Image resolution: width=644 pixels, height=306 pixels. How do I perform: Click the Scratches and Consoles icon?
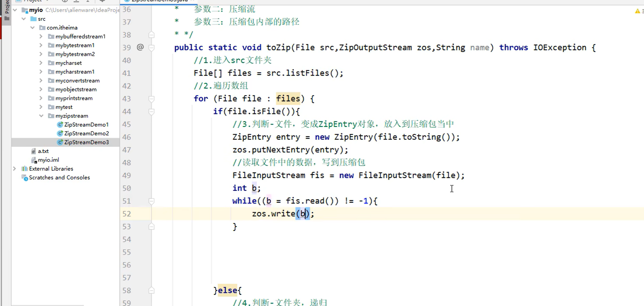(x=25, y=178)
